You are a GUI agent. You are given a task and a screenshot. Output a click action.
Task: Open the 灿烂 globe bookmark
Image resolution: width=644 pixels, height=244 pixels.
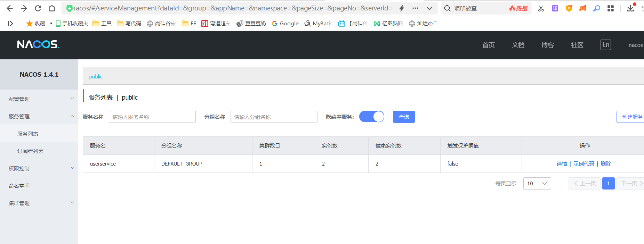[x=423, y=23]
